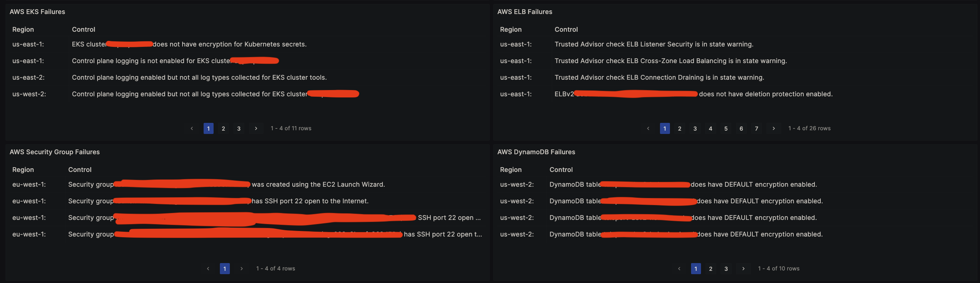Go to page 5 of ELB Failures

(726, 128)
